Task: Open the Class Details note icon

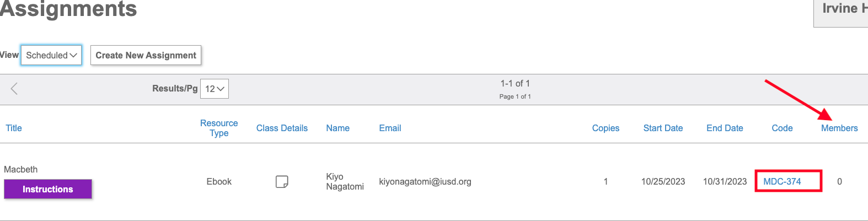Action: (x=282, y=181)
